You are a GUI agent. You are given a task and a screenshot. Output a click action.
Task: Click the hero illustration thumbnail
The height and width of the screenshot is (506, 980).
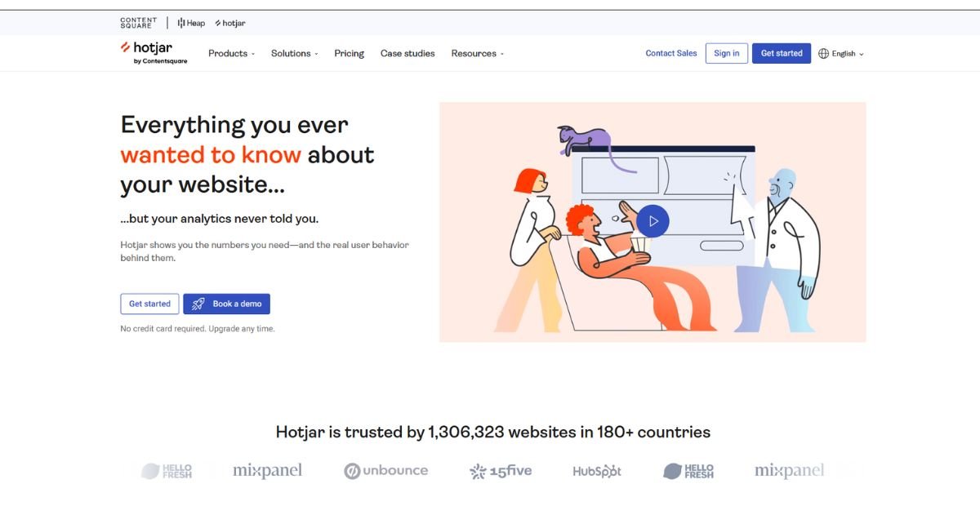(x=653, y=222)
